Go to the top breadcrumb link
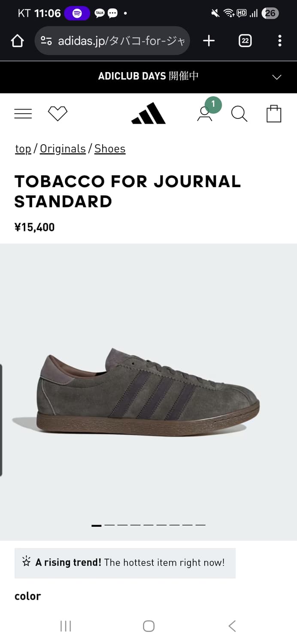This screenshot has height=644, width=297. pos(23,149)
